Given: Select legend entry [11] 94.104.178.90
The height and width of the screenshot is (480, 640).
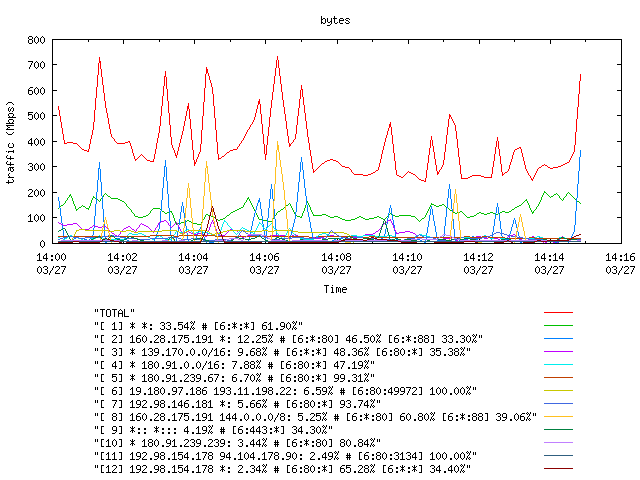Looking at the screenshot, I should (x=285, y=456).
